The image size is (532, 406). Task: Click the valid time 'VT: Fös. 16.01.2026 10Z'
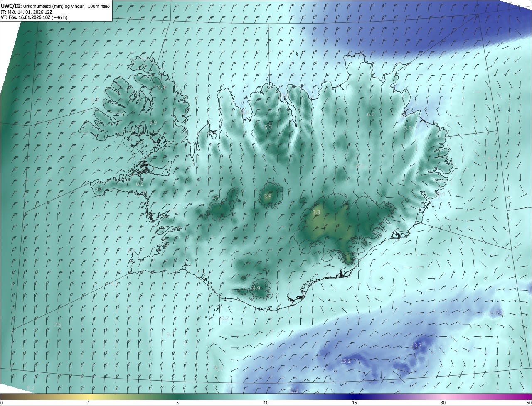(x=26, y=17)
